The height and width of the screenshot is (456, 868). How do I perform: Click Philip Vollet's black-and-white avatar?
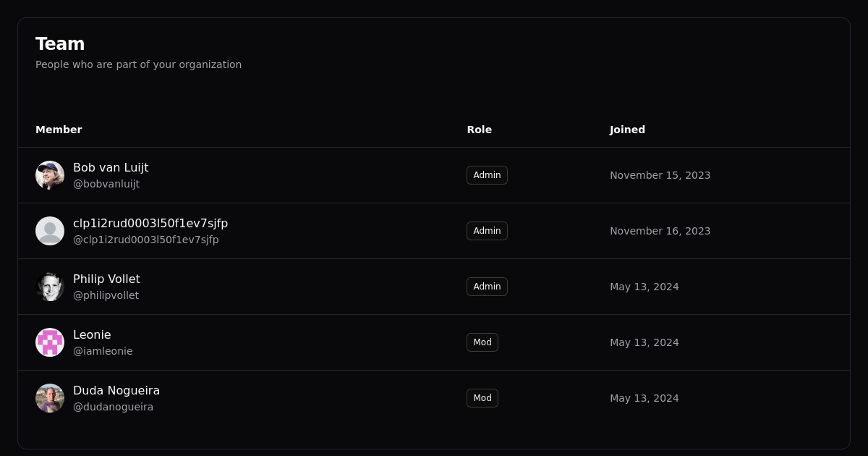pos(50,287)
